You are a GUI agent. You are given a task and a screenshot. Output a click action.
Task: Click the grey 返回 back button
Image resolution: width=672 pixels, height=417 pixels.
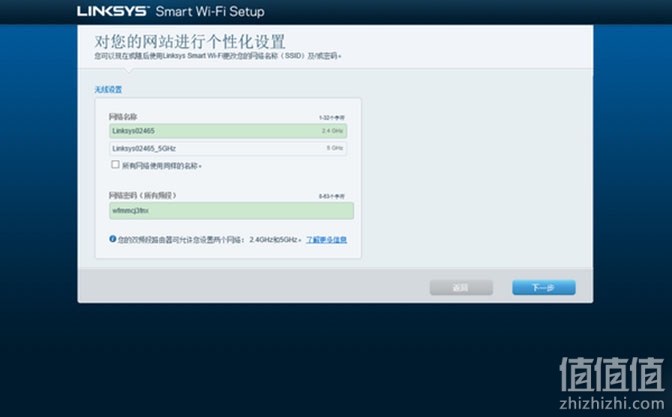pos(461,288)
